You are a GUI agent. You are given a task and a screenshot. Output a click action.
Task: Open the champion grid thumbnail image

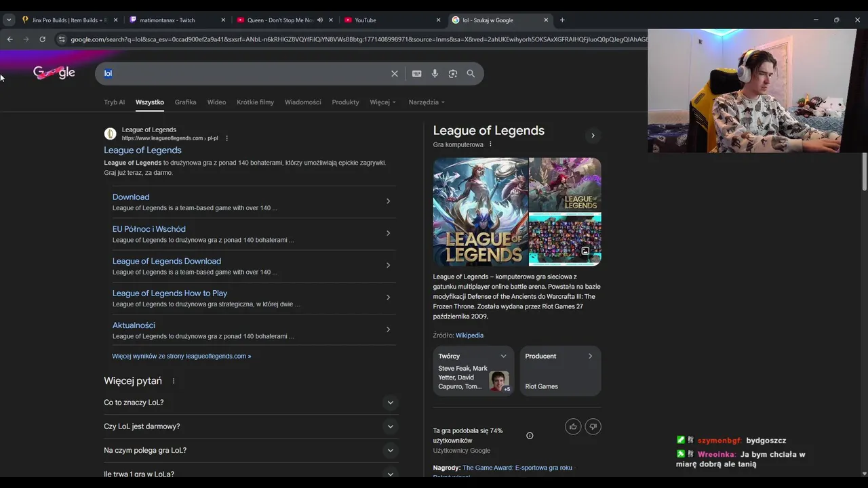565,240
